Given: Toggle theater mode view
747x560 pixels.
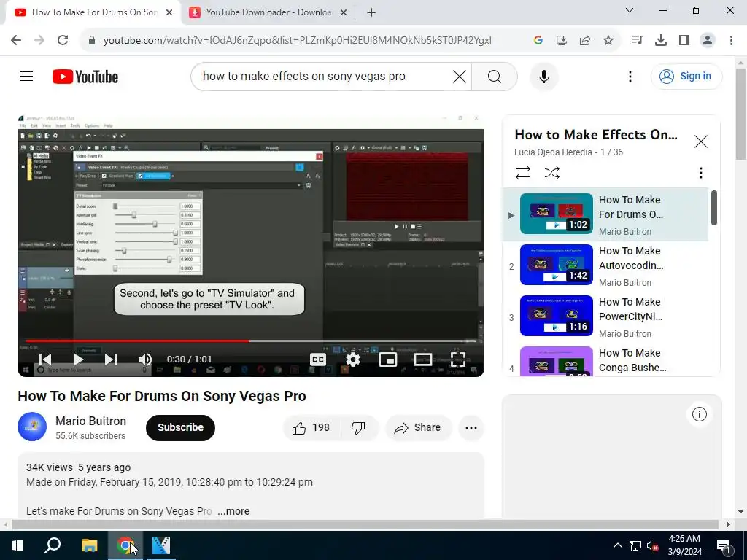Looking at the screenshot, I should [423, 359].
